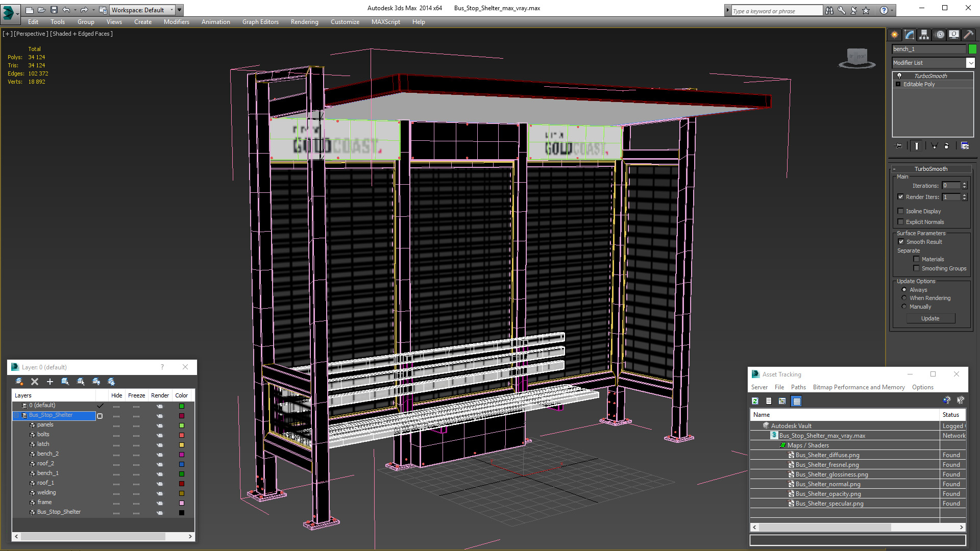Click the Rendering menu in menu bar

pyautogui.click(x=304, y=21)
